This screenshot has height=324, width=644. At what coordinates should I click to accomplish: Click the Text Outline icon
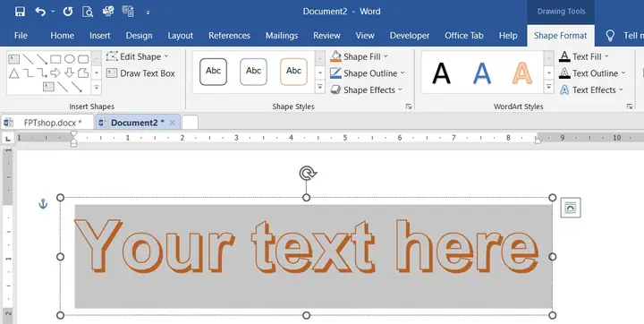coord(564,73)
